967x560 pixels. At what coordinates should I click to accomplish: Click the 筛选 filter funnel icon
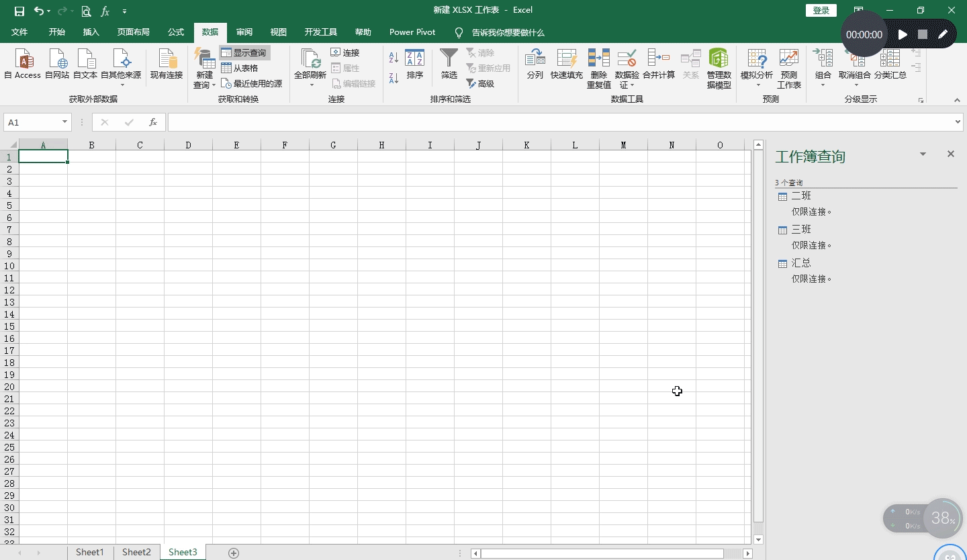click(449, 59)
